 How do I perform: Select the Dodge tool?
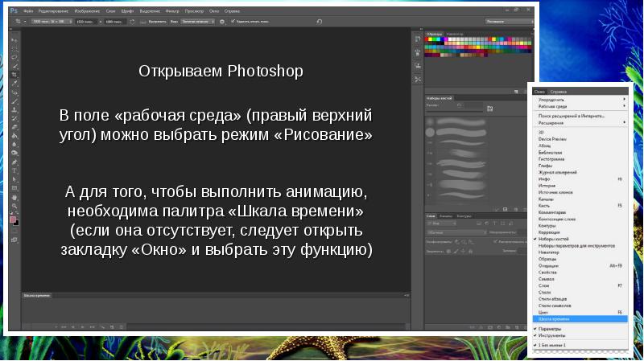(x=14, y=153)
